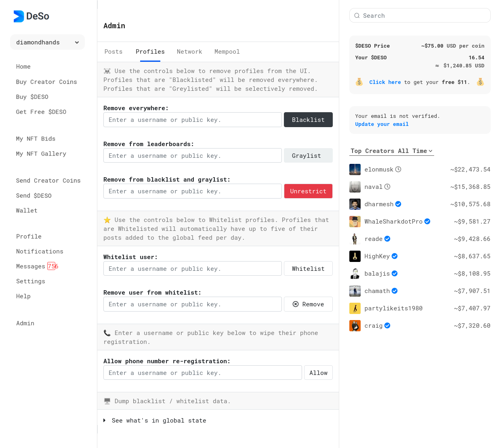Click reade's verified badge icon
Image resolution: width=504 pixels, height=448 pixels.
click(387, 239)
